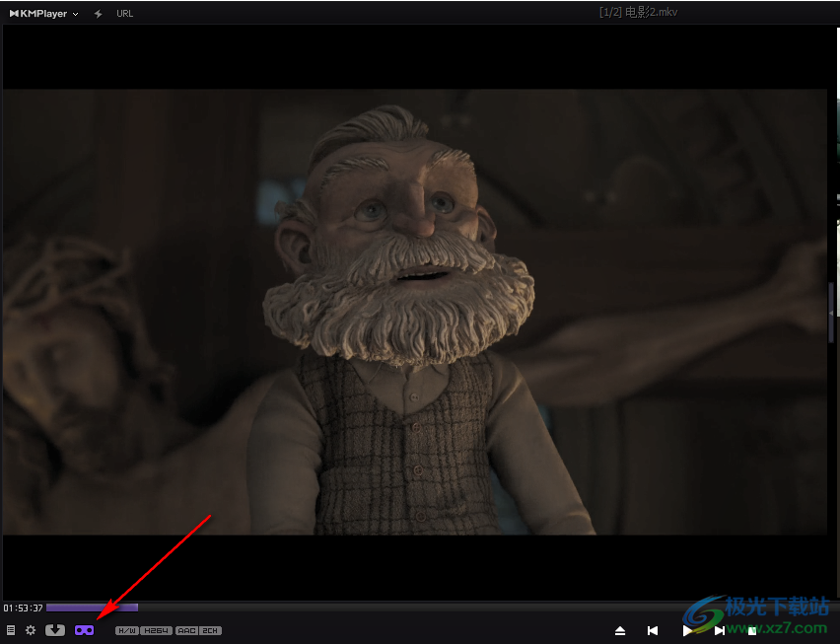
Task: Skip to the next track
Action: pos(720,630)
